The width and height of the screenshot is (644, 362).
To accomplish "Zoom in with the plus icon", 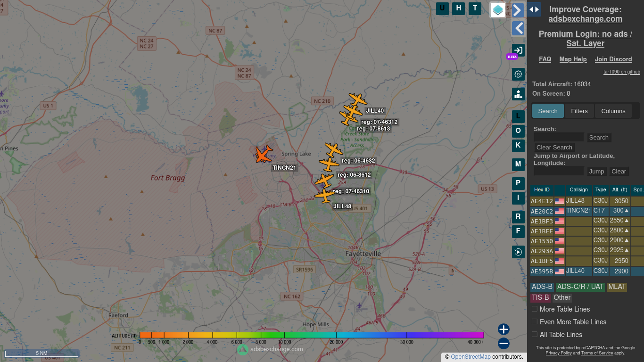I will point(504,329).
